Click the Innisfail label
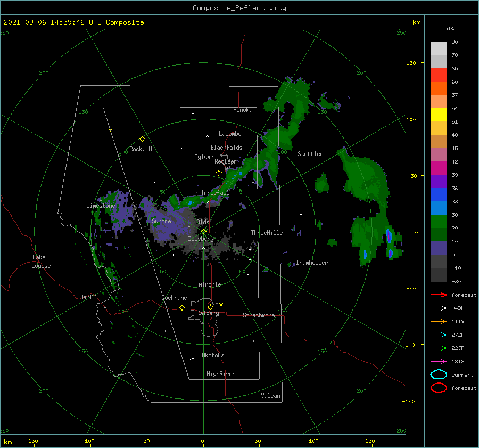Image resolution: width=479 pixels, height=448 pixels. [215, 193]
